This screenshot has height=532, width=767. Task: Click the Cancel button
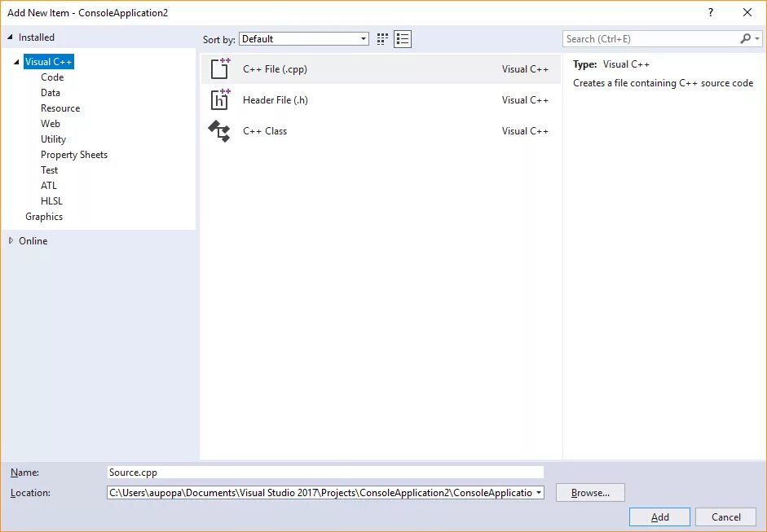tap(726, 517)
